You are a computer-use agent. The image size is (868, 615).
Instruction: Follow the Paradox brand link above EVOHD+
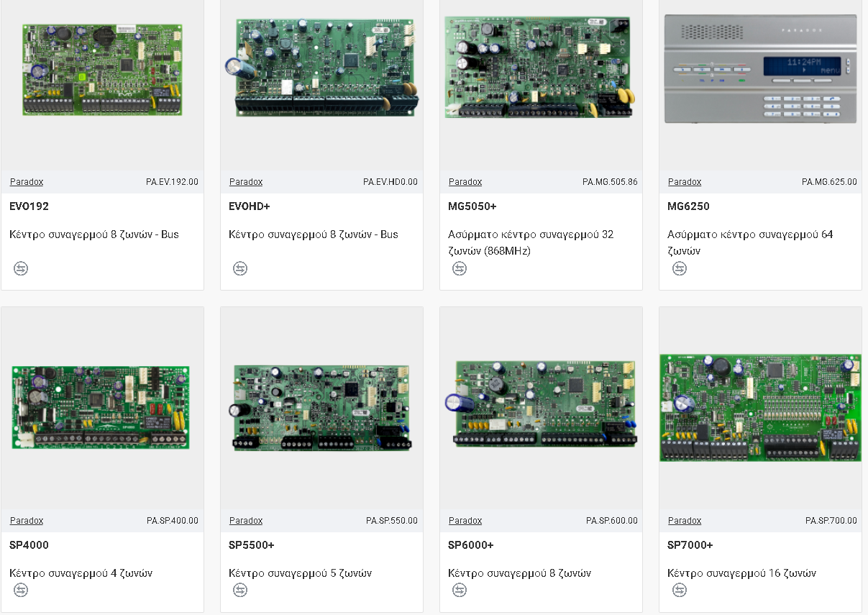pos(246,182)
